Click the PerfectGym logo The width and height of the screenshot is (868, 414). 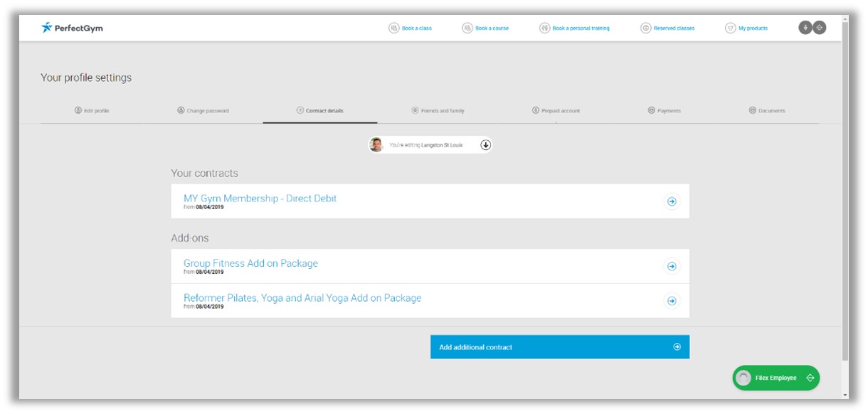[x=72, y=28]
